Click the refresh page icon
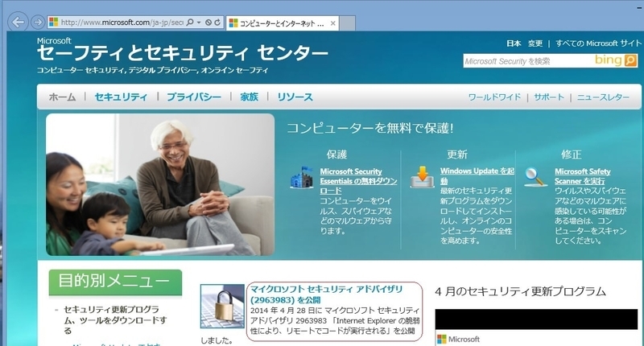644x346 pixels. tap(217, 23)
